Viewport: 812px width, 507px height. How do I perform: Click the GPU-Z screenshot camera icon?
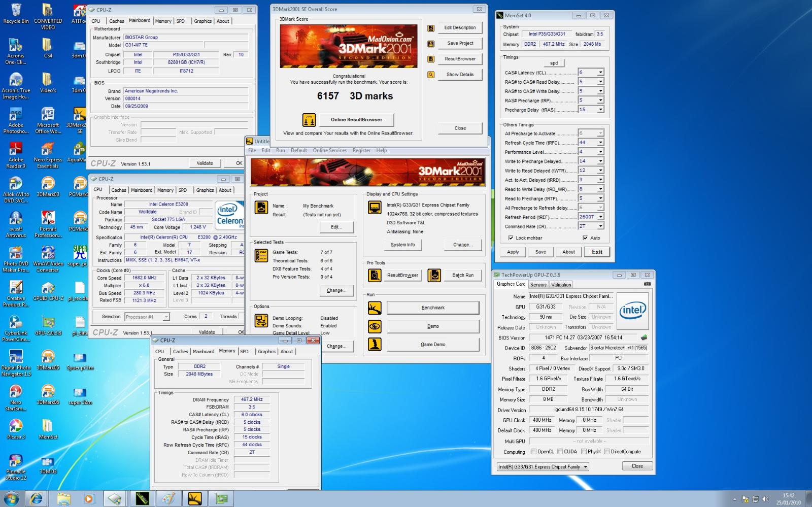[647, 284]
